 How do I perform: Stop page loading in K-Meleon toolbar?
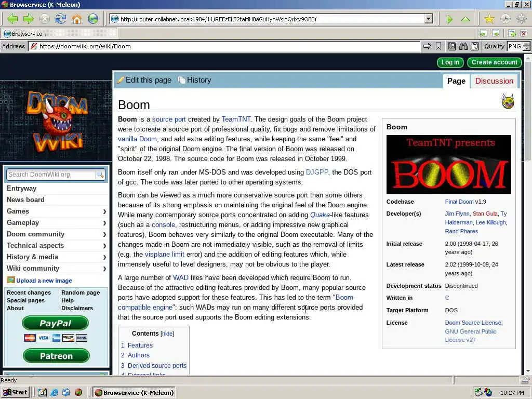pyautogui.click(x=45, y=19)
